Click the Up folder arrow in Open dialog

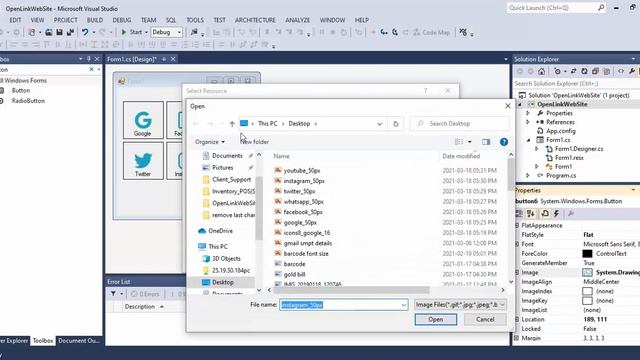pos(232,124)
